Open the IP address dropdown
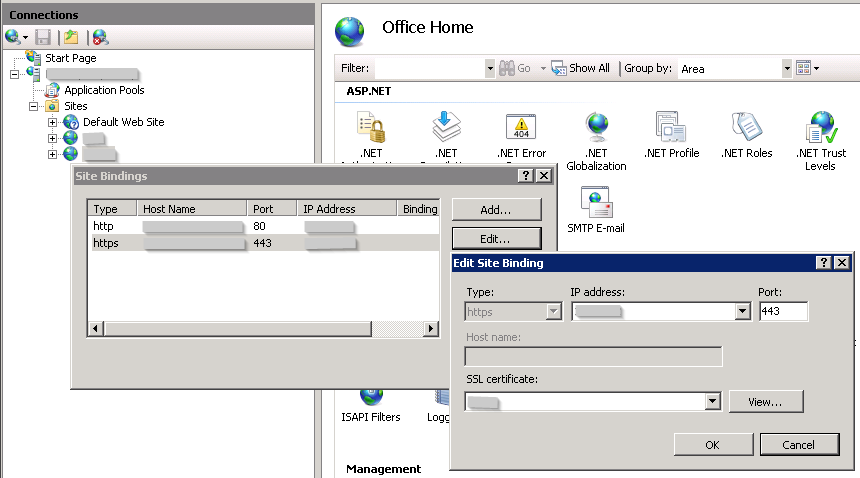Screen dimensions: 860x478 pyautogui.click(x=742, y=312)
